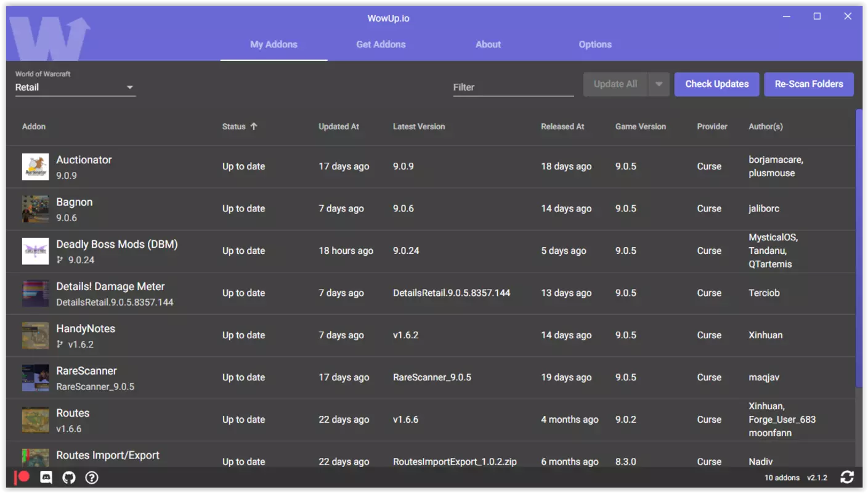Expand the Update All dropdown arrow
The width and height of the screenshot is (868, 493).
pos(659,84)
